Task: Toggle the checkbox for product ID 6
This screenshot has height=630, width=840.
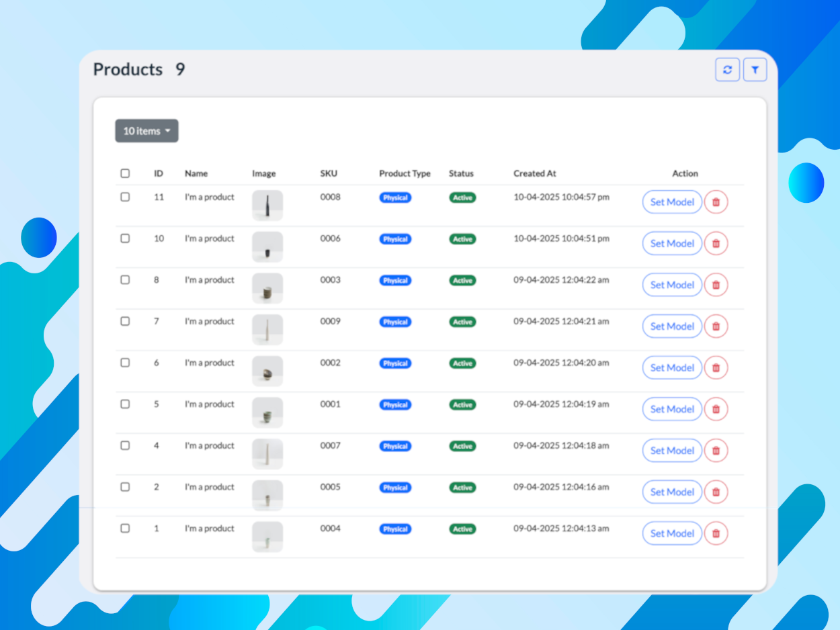Action: (125, 363)
